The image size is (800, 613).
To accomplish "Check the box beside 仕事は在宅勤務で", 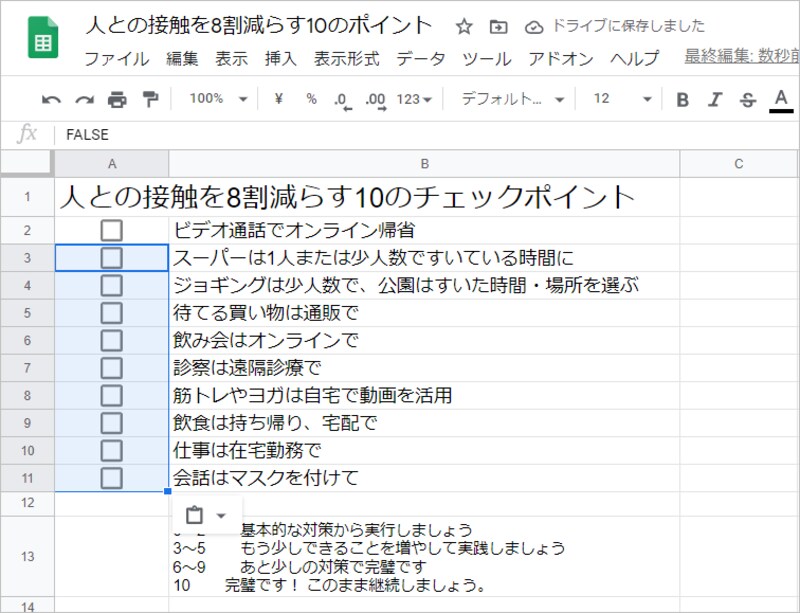I will [x=112, y=449].
